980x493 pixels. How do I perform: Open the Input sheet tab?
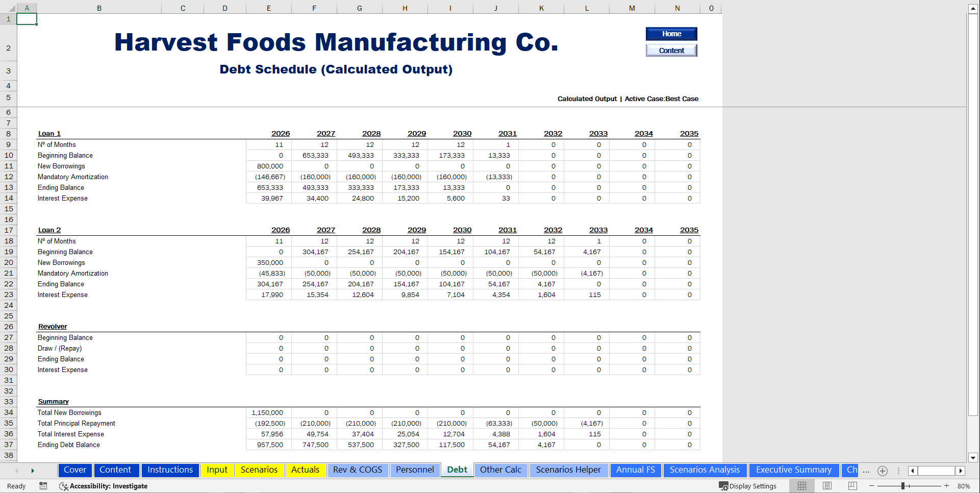coord(217,470)
